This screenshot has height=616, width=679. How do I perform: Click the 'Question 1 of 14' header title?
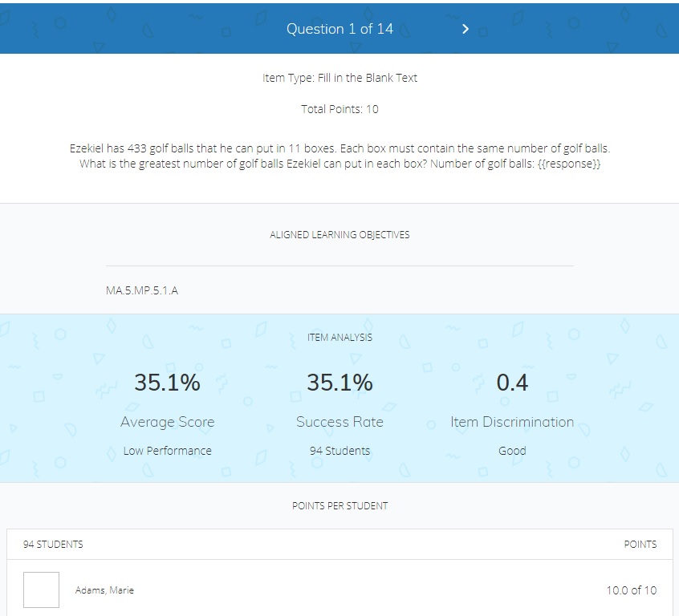click(339, 29)
